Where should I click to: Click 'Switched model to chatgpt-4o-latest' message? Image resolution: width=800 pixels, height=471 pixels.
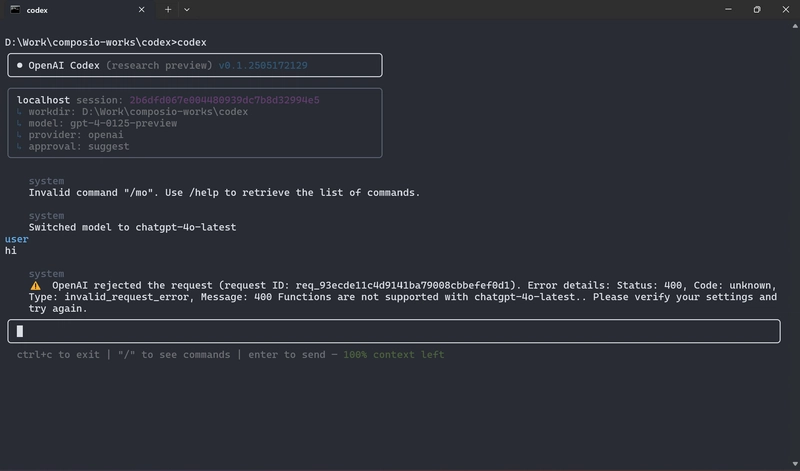(132, 228)
